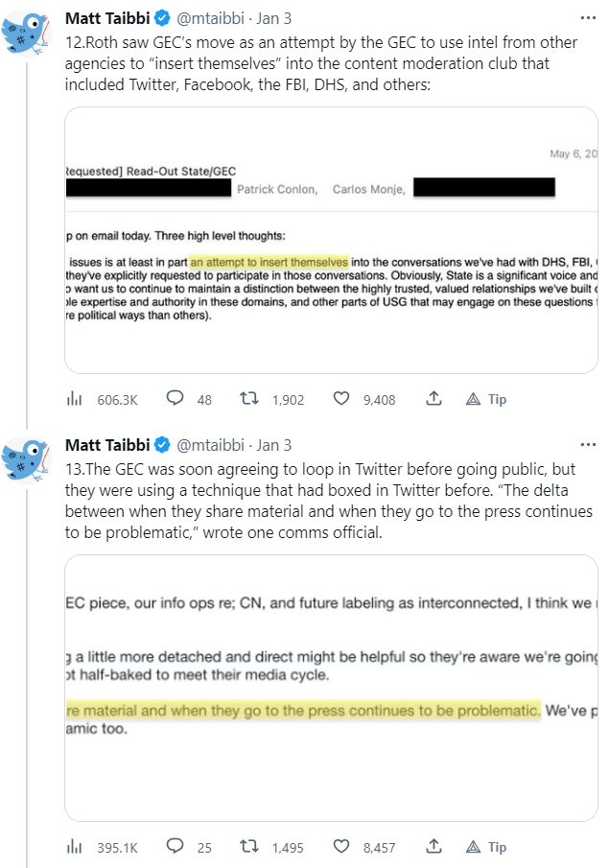
Task: Share the first tweet via share icon
Action: click(433, 399)
